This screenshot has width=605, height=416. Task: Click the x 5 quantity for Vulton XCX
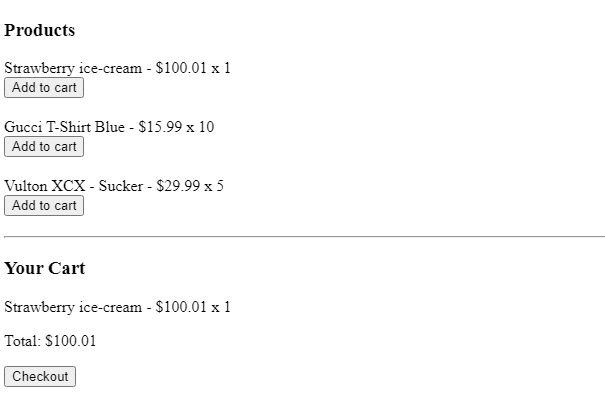(214, 186)
